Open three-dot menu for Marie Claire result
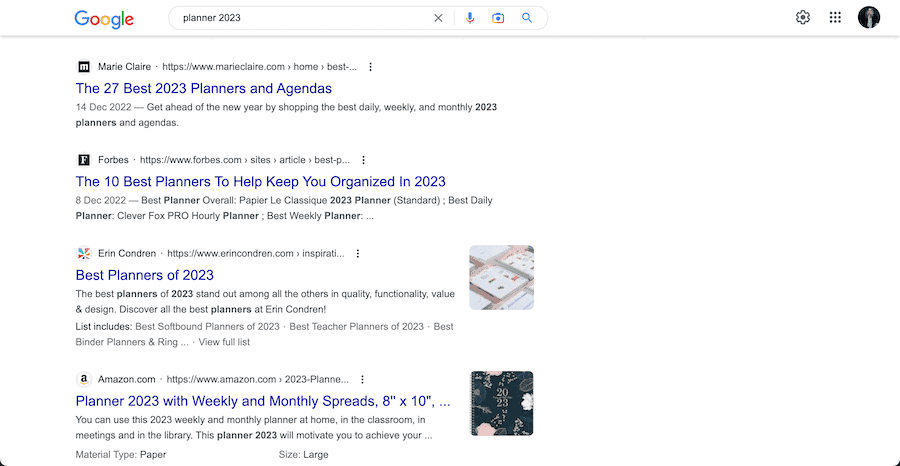Viewport: 900px width, 466px height. [370, 67]
